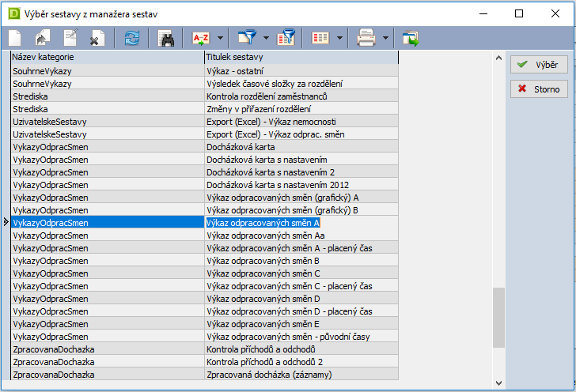Click the new report blank page icon
Viewport: 576px width, 392px height.
click(x=15, y=38)
